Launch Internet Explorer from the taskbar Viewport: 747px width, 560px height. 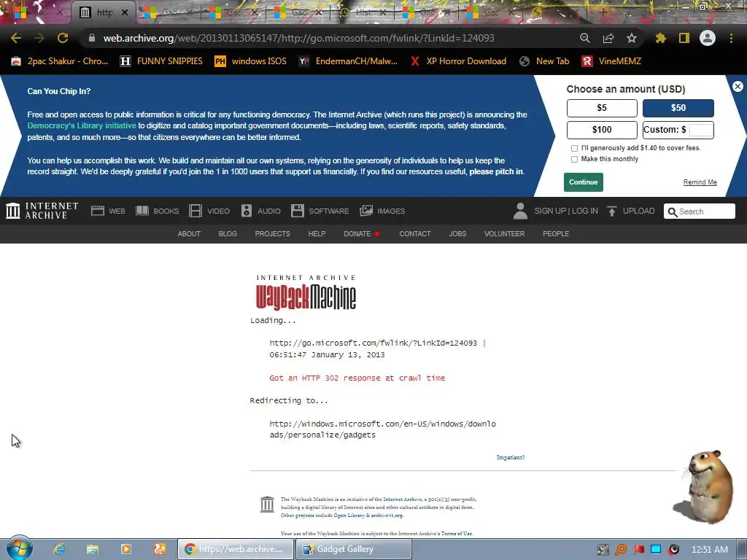(x=59, y=549)
